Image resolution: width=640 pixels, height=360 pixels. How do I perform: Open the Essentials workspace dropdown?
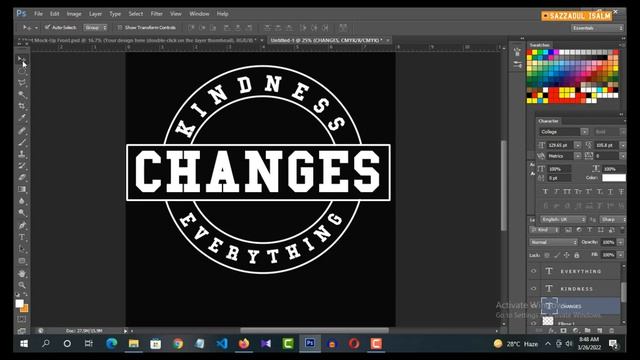pyautogui.click(x=597, y=28)
